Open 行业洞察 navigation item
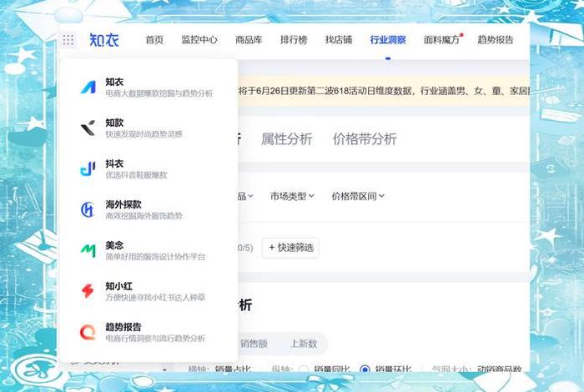 (x=388, y=40)
